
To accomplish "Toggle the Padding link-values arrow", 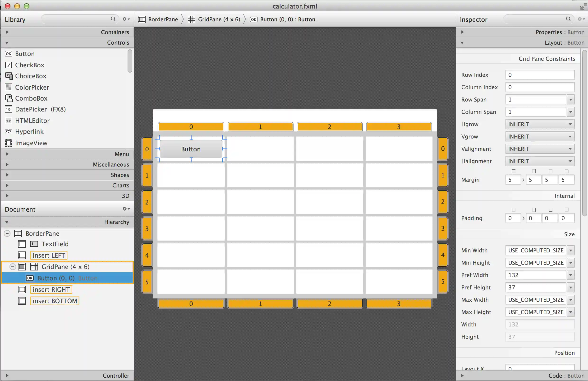I will coord(523,218).
